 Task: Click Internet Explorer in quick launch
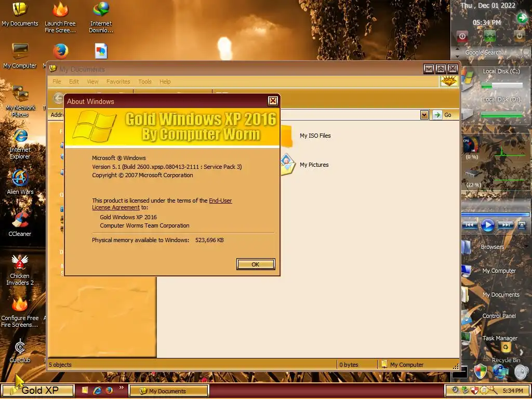[97, 390]
